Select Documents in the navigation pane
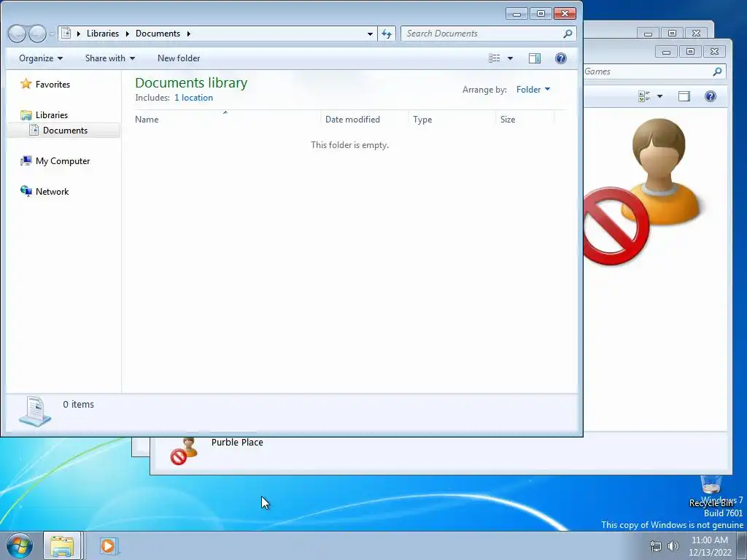Screen dimensions: 747x560 pyautogui.click(x=65, y=130)
